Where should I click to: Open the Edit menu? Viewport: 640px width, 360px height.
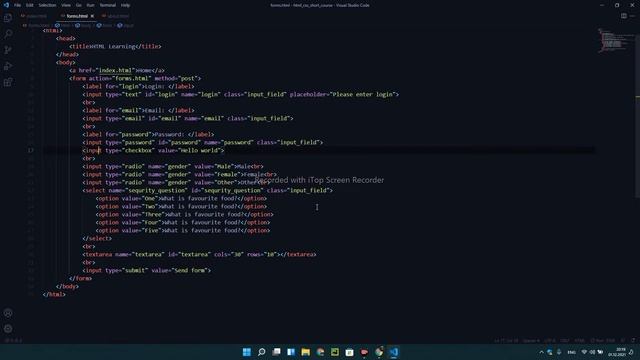pyautogui.click(x=30, y=5)
